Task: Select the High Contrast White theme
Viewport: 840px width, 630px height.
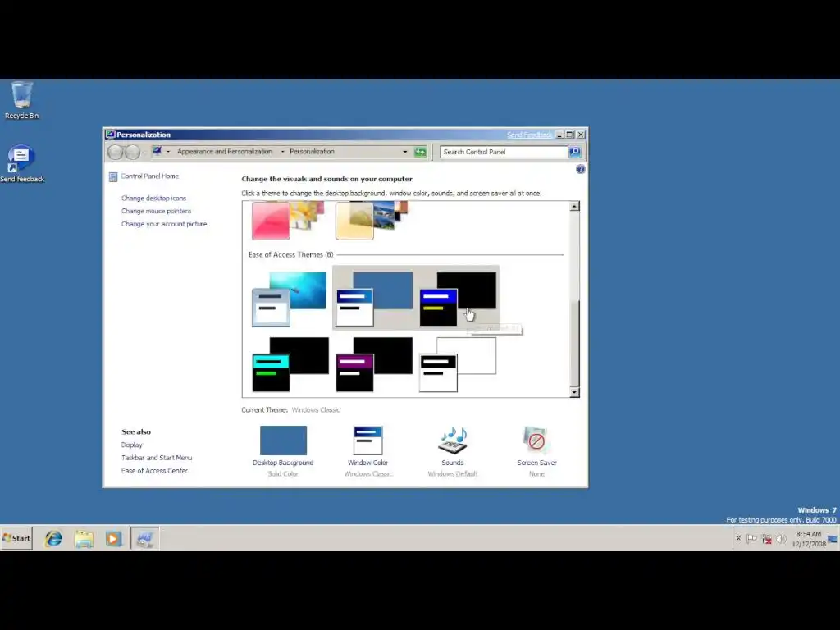Action: click(x=458, y=364)
